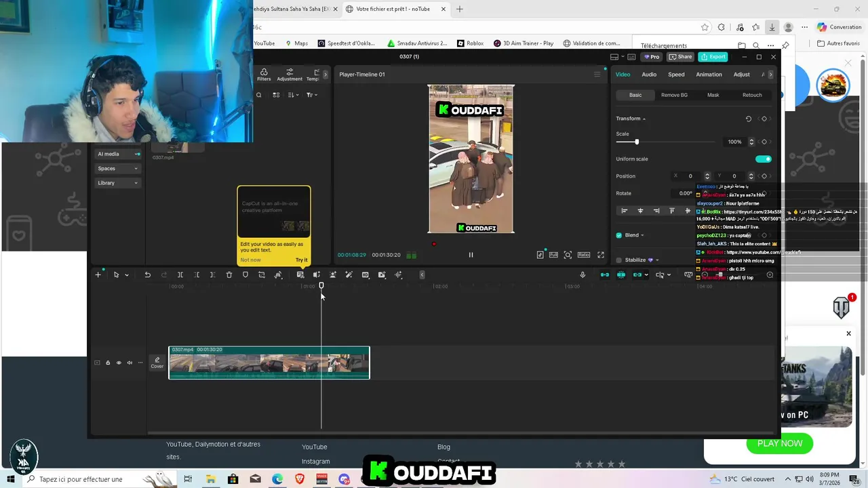Align horizontal center in the alignment row
Viewport: 868px width, 488px height.
pos(640,211)
